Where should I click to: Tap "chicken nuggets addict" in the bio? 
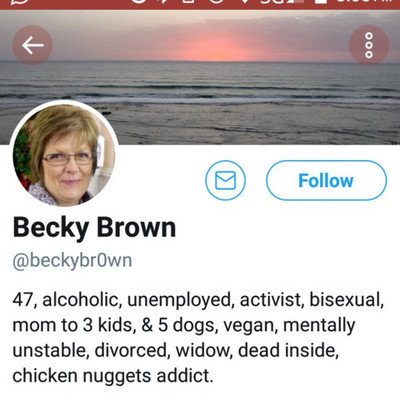(x=113, y=376)
